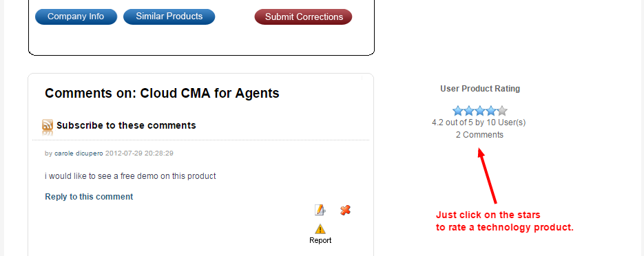
Task: Click the Report label under warning icon
Action: 320,240
